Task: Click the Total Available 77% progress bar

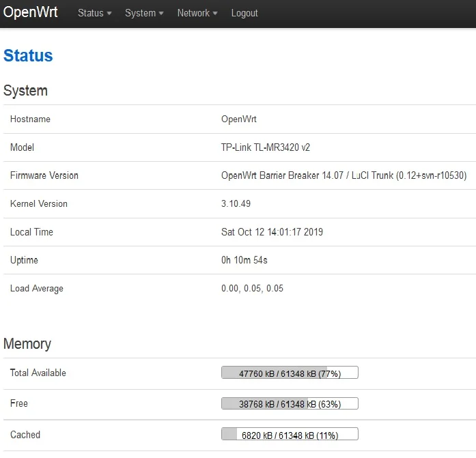Action: [x=290, y=373]
